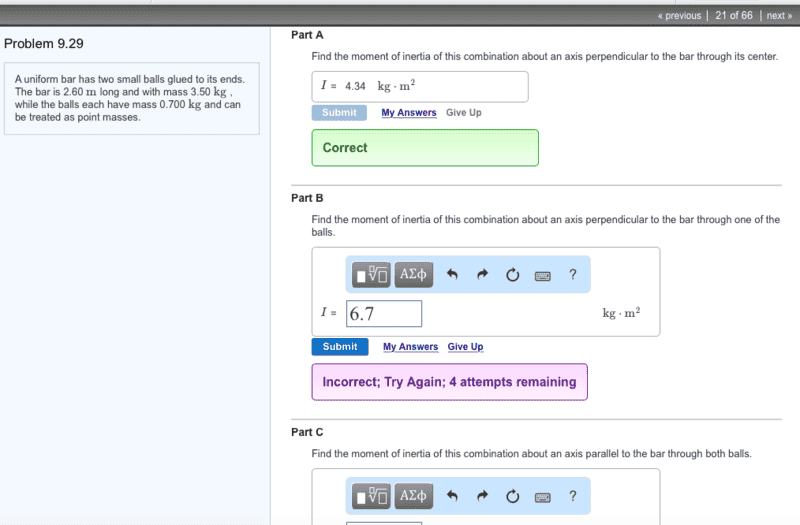The image size is (800, 525).
Task: Open the help question mark in Part C
Action: click(573, 496)
